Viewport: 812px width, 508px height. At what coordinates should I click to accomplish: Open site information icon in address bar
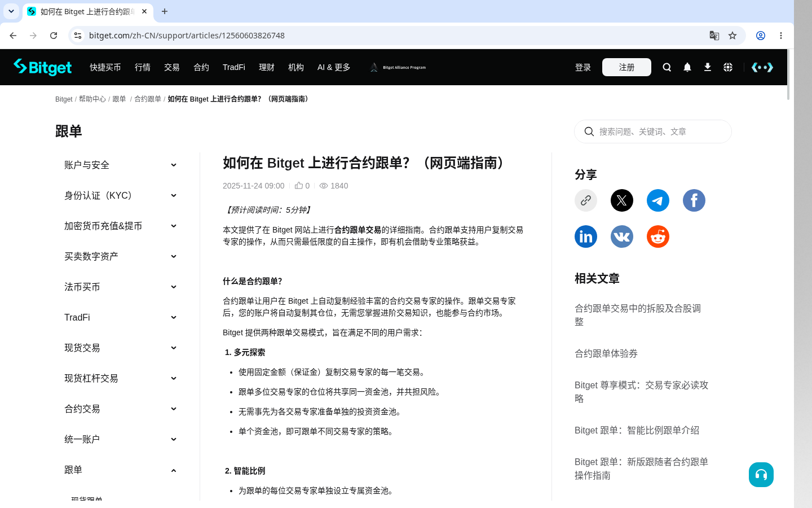(78, 36)
